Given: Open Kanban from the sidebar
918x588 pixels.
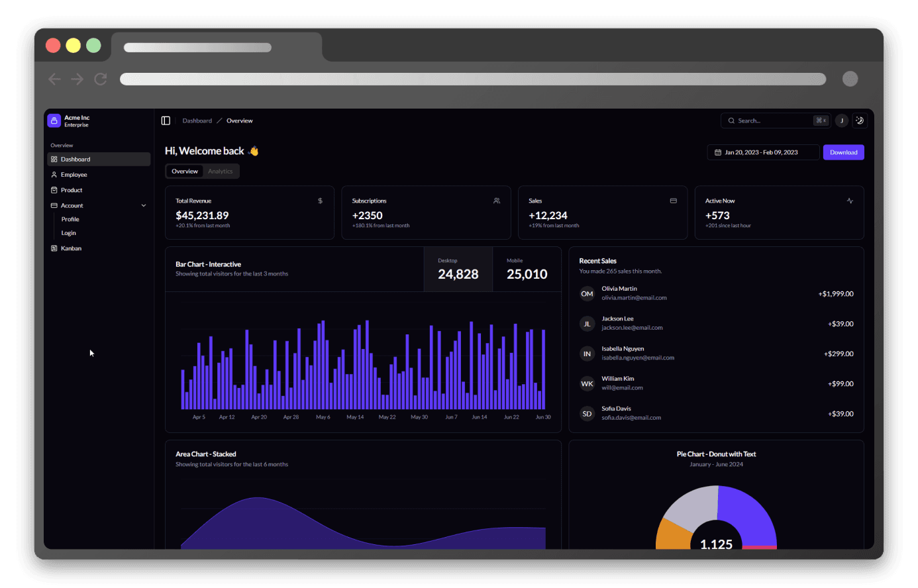Looking at the screenshot, I should click(71, 248).
